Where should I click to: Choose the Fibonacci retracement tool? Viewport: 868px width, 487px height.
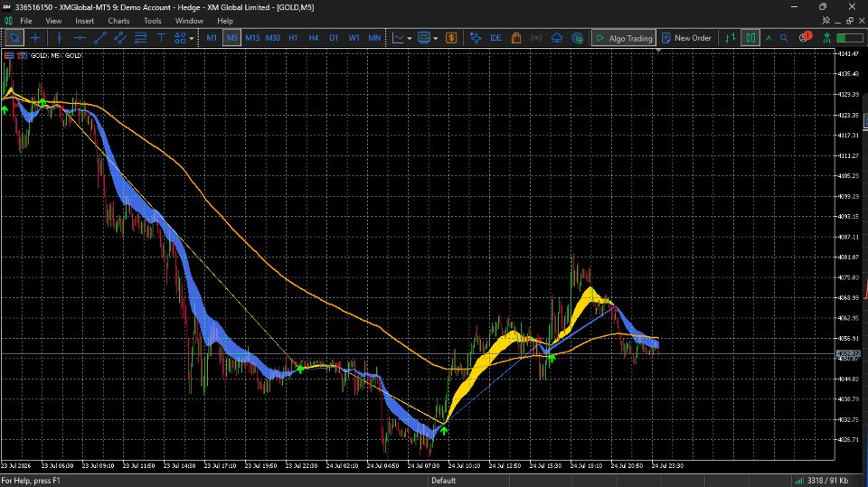click(x=141, y=38)
